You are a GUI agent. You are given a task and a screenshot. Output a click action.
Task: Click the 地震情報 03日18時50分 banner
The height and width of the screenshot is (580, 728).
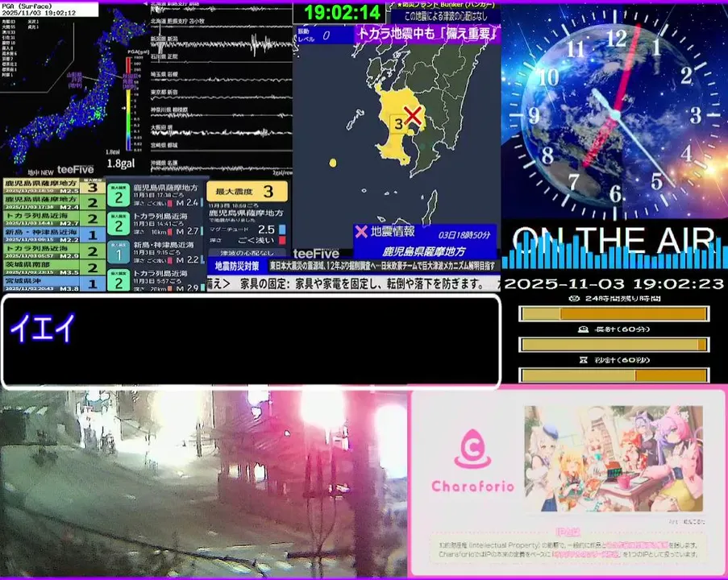(425, 242)
